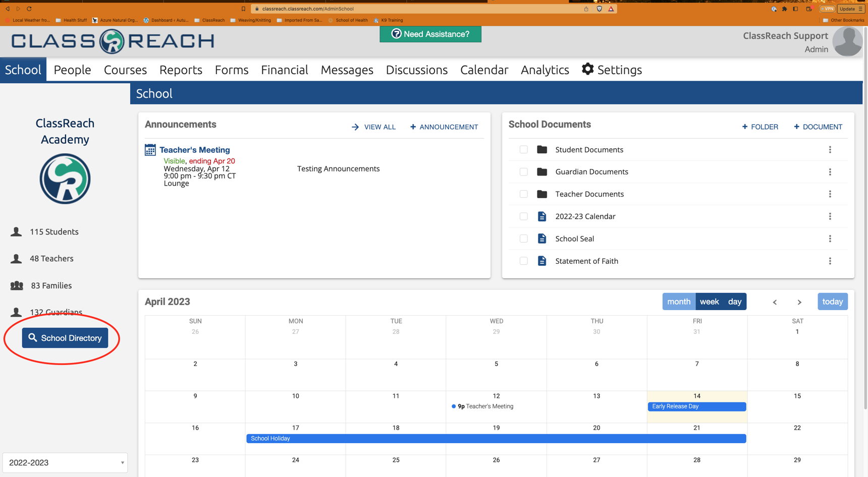Click the Need Assistance? button
868x477 pixels.
coord(430,34)
